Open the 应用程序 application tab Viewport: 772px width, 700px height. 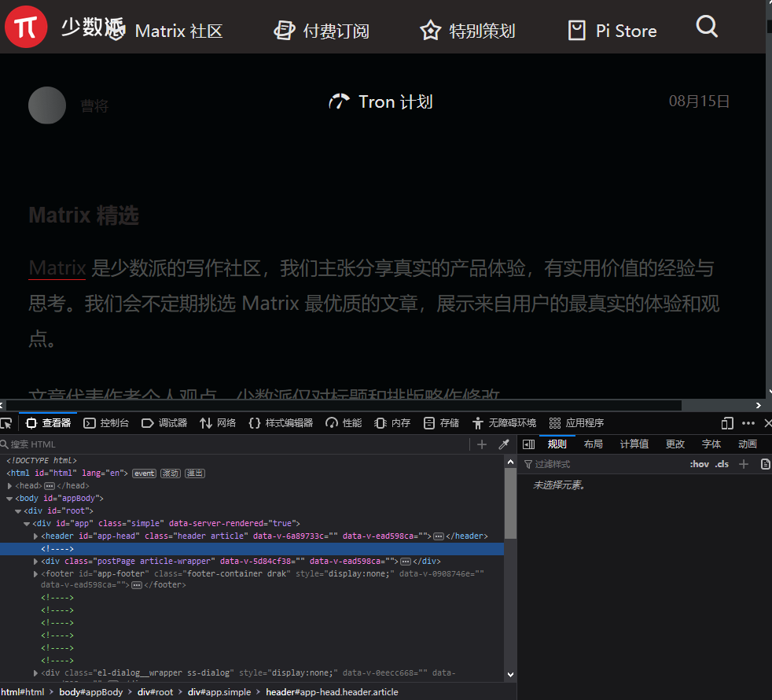tap(576, 423)
